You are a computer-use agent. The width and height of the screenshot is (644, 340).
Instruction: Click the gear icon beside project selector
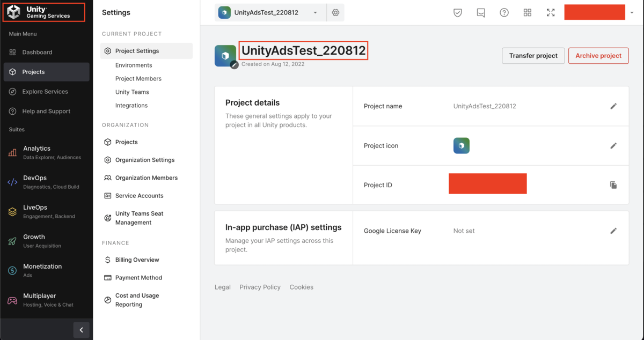point(335,12)
